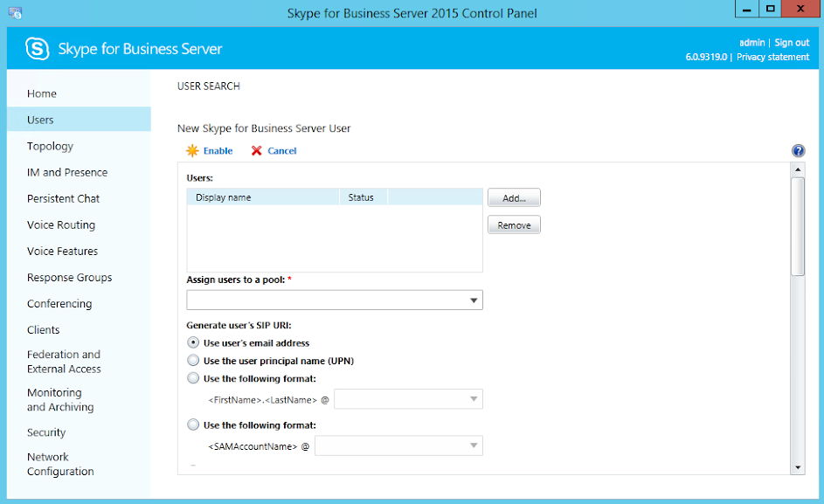824x504 pixels.
Task: Click the application icon in title bar
Action: coord(15,13)
